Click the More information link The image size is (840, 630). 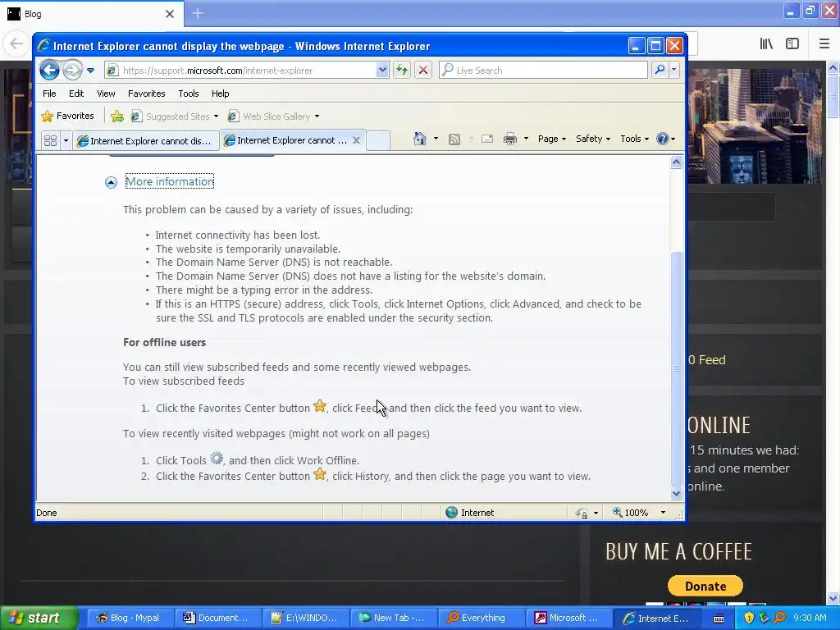click(x=170, y=181)
